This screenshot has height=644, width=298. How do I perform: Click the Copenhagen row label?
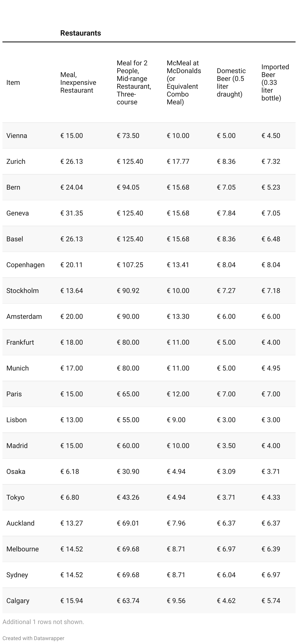[25, 265]
